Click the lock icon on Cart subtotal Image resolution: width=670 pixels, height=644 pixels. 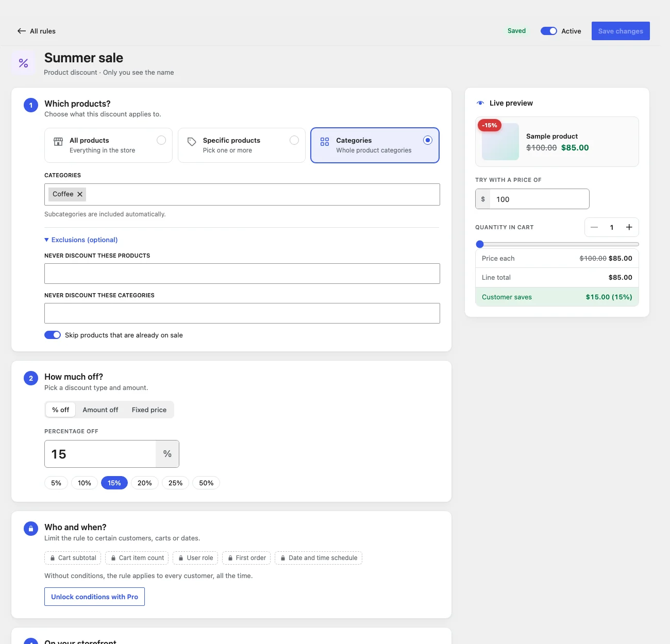[53, 558]
